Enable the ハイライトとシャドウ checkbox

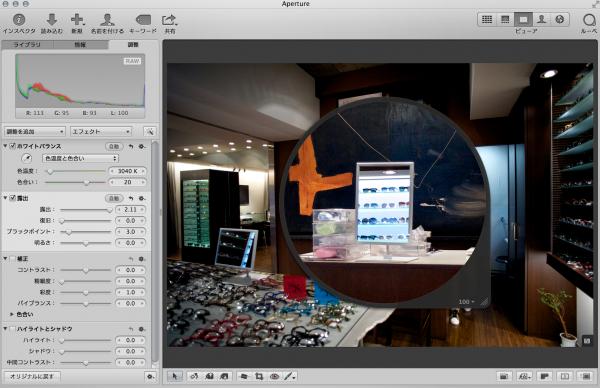click(12, 329)
